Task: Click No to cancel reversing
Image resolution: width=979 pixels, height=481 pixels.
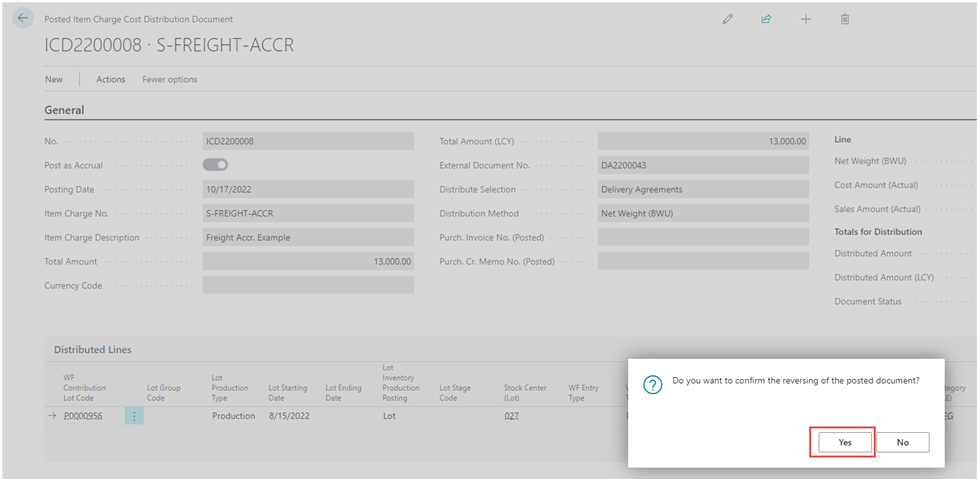Action: [902, 442]
